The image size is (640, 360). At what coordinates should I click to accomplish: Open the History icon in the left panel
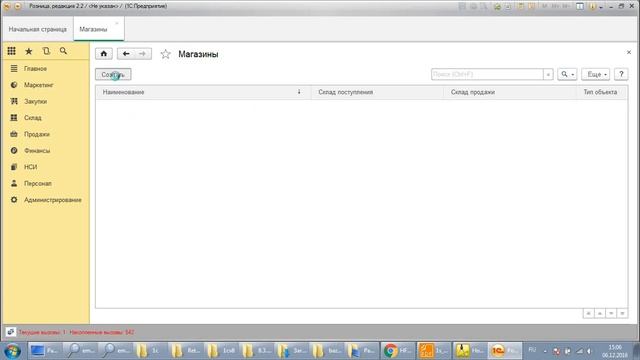[x=46, y=51]
